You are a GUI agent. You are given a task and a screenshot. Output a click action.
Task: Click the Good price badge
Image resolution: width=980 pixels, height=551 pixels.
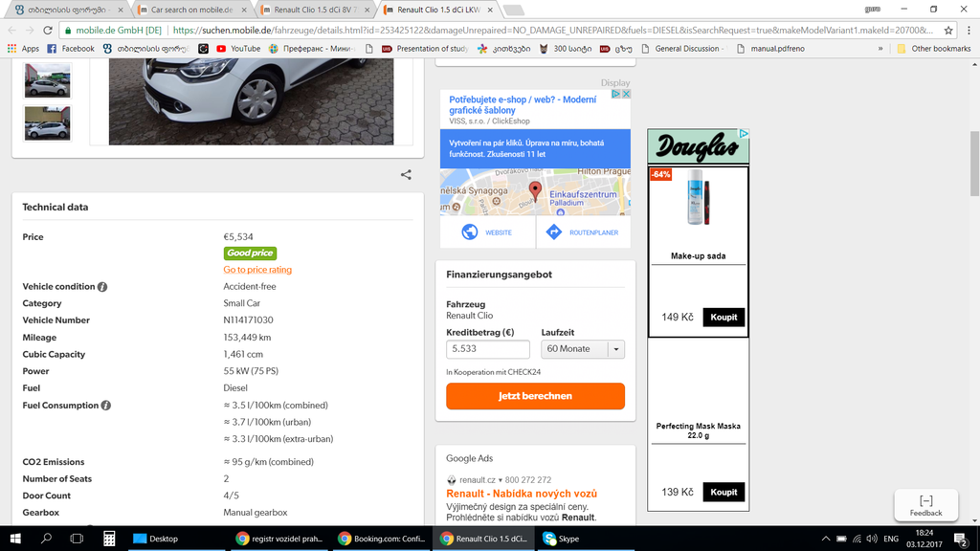click(x=250, y=253)
